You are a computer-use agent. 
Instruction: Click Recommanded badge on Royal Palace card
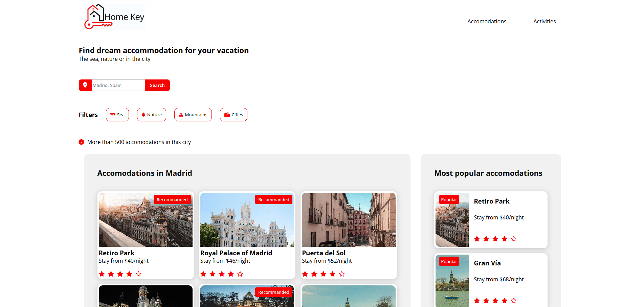[273, 199]
